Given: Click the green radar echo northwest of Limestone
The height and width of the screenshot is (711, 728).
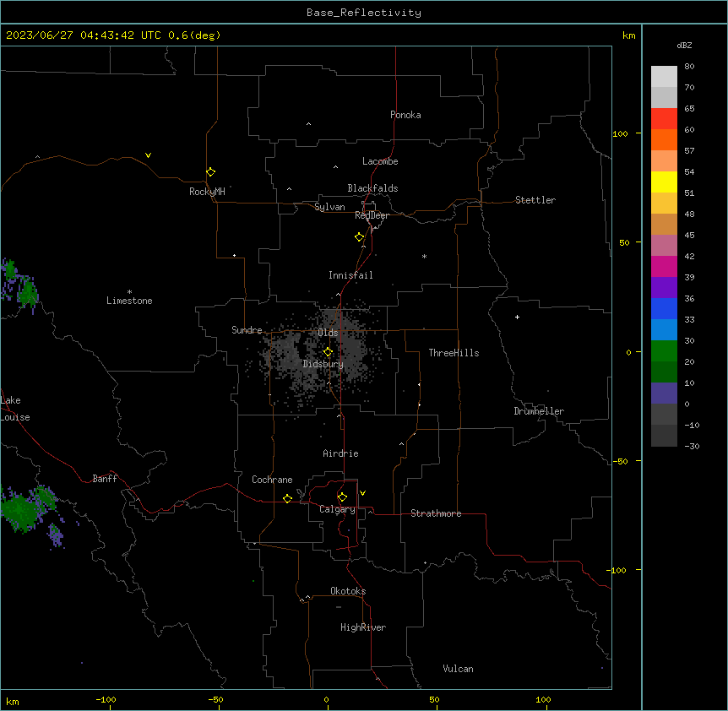Looking at the screenshot, I should [27, 292].
